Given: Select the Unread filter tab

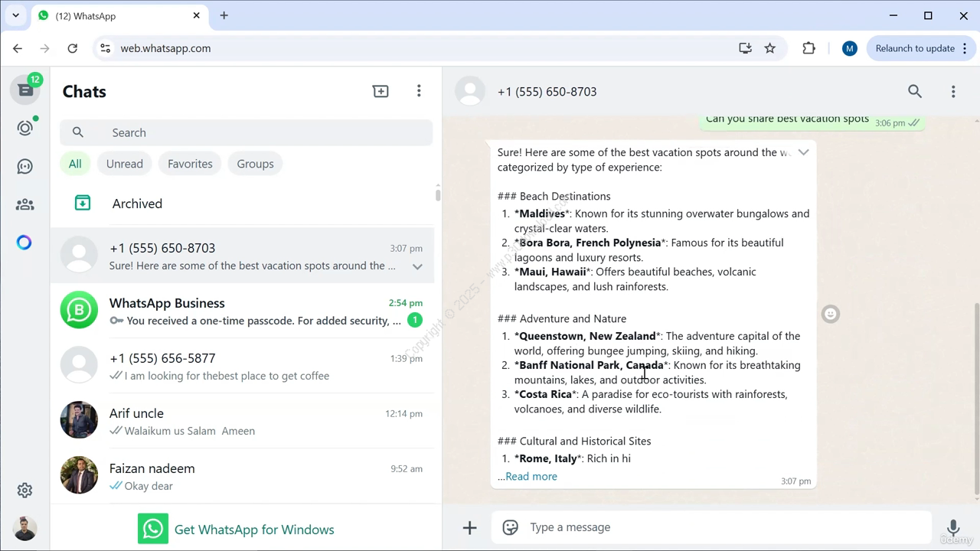Looking at the screenshot, I should coord(125,164).
